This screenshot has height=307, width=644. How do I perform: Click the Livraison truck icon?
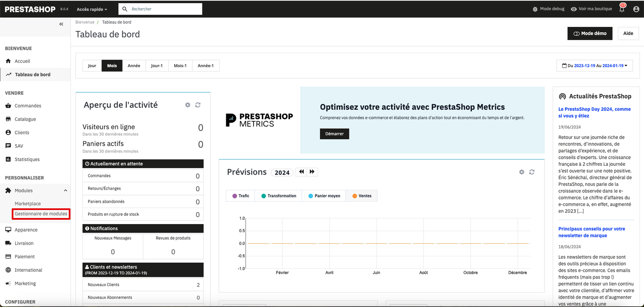[x=8, y=243]
